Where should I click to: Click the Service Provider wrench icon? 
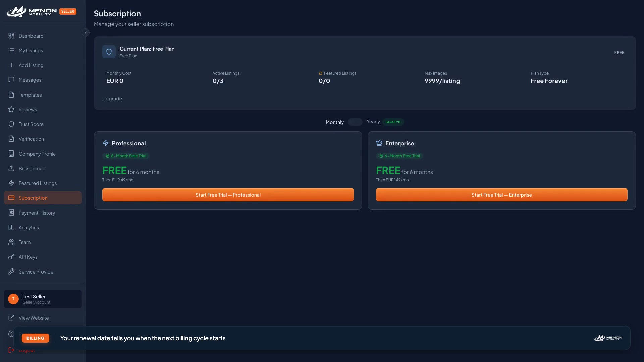point(11,271)
